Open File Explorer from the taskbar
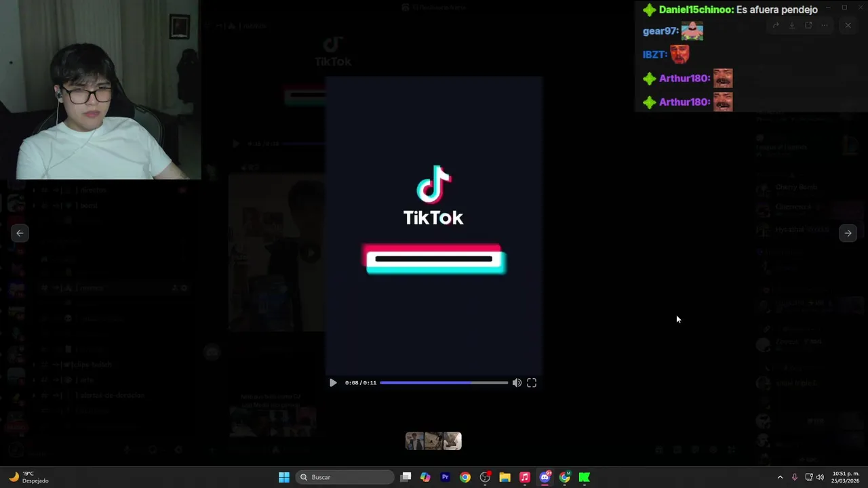This screenshot has width=868, height=488. 505,477
